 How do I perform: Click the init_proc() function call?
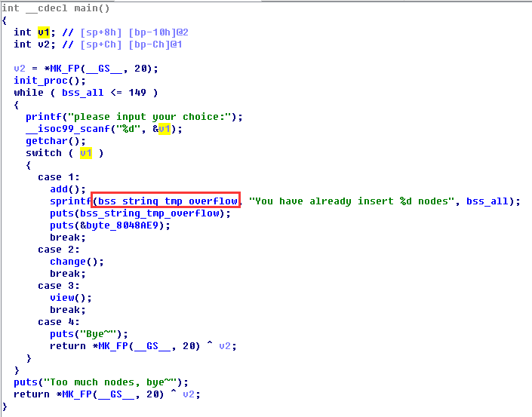pyautogui.click(x=49, y=81)
